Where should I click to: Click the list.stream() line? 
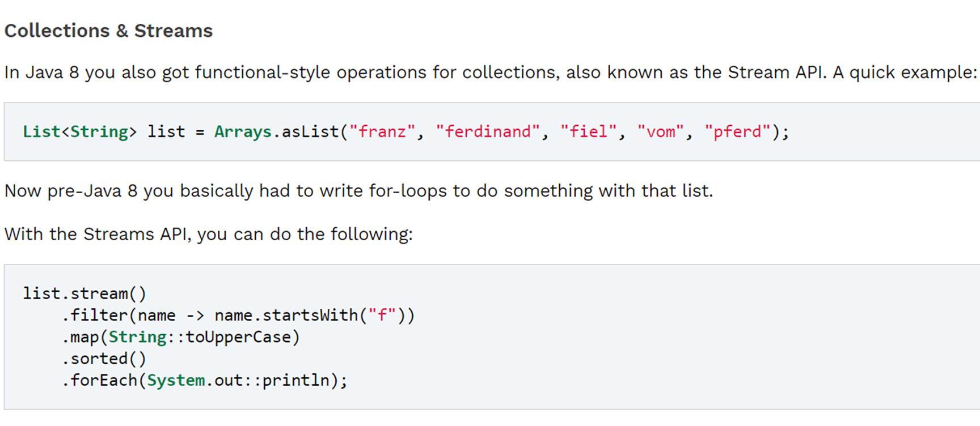tap(85, 293)
